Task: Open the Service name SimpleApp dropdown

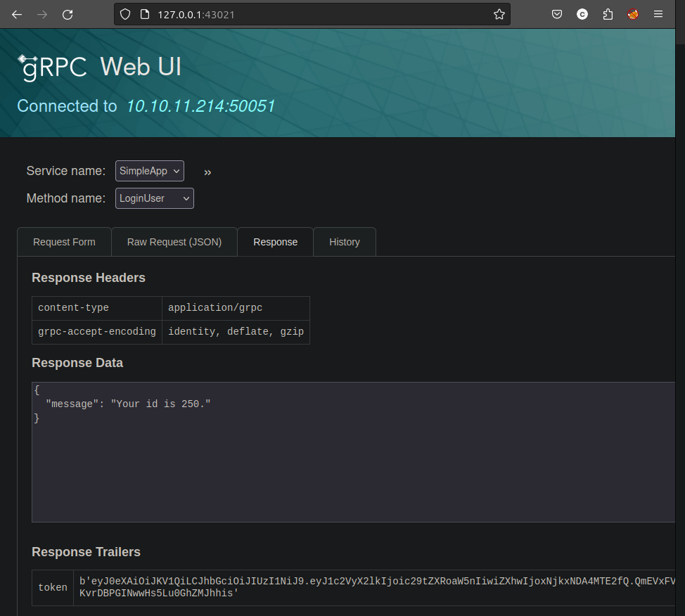Action: point(150,171)
